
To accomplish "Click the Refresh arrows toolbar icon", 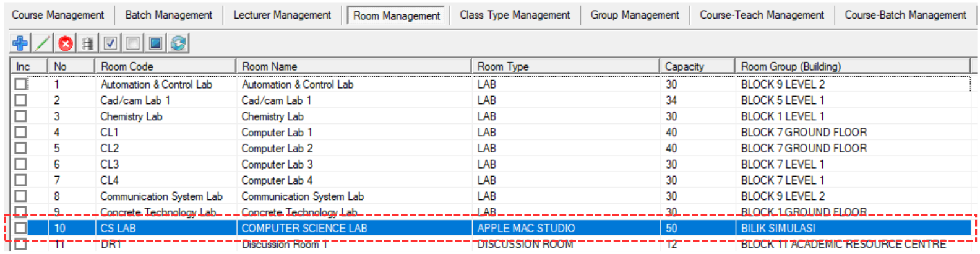I will (x=178, y=43).
